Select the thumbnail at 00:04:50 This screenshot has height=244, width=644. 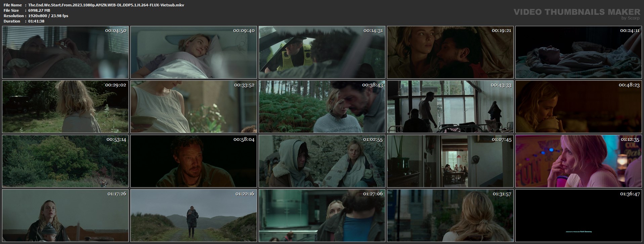pyautogui.click(x=65, y=52)
